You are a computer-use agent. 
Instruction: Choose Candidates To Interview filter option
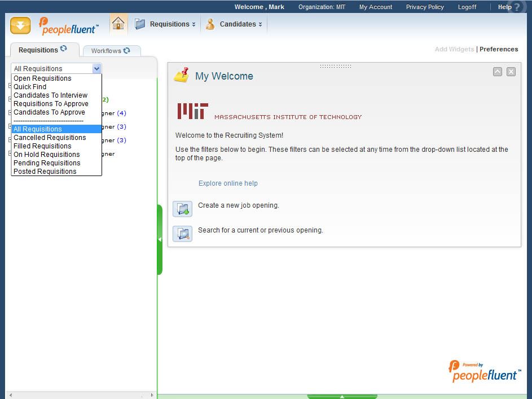[x=50, y=95]
